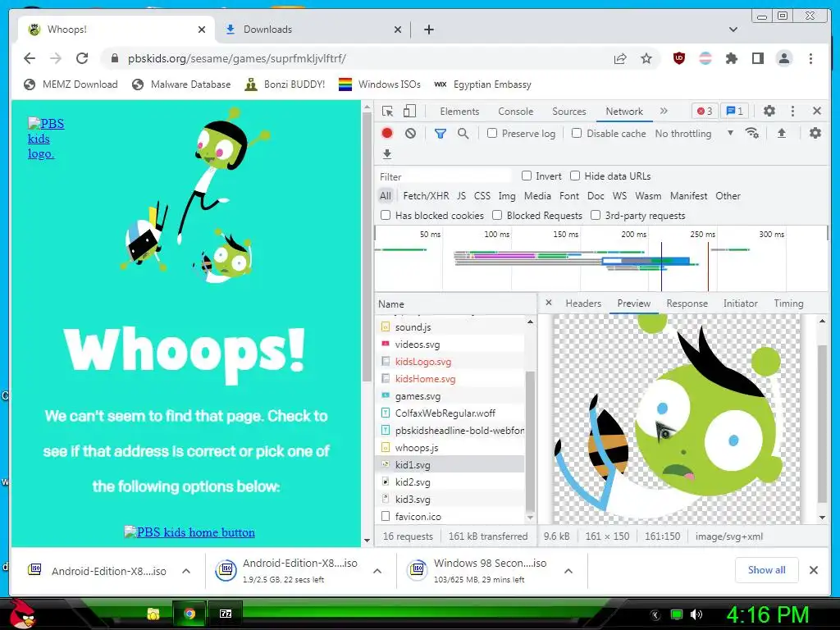Expand options for the first Android-Edition download
Image resolution: width=840 pixels, height=630 pixels.
click(186, 571)
